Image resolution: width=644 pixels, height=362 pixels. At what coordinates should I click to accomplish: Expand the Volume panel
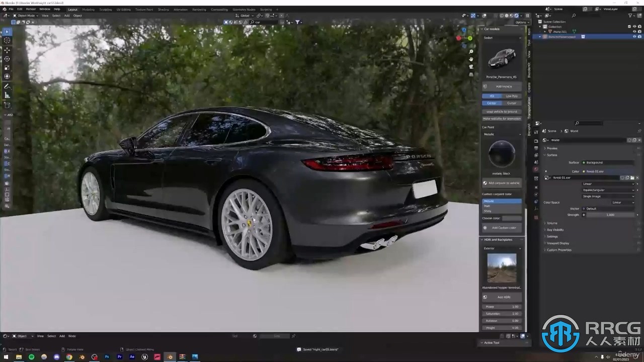(x=552, y=223)
